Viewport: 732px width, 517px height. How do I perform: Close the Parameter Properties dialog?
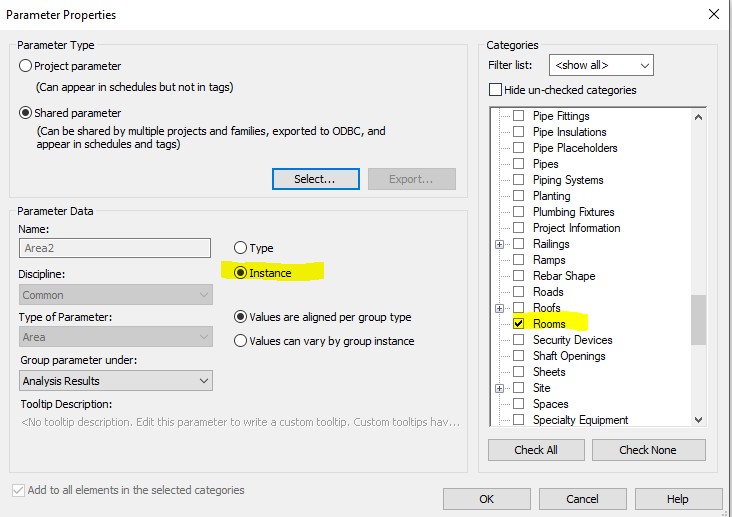(x=713, y=14)
